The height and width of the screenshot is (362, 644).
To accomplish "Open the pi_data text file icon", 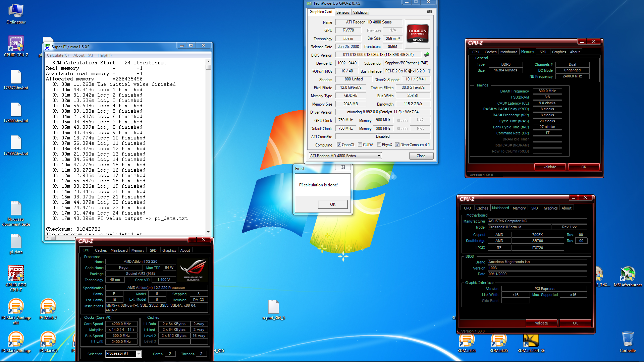I will pyautogui.click(x=16, y=244).
